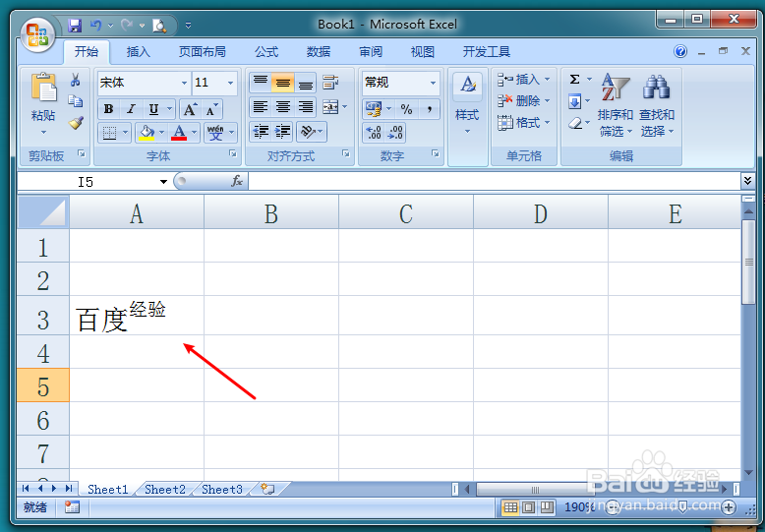Decrease font size with small A
765x532 pixels.
tap(211, 109)
